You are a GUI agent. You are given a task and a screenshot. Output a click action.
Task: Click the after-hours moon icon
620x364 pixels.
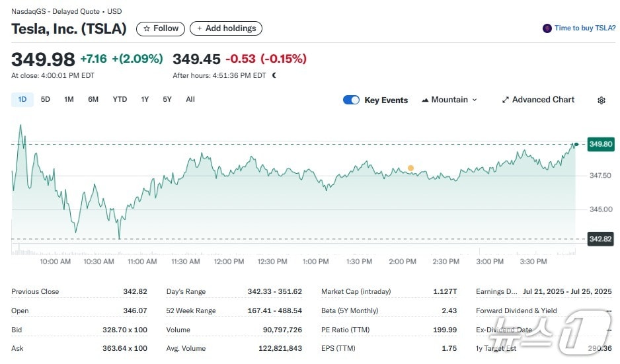point(274,75)
